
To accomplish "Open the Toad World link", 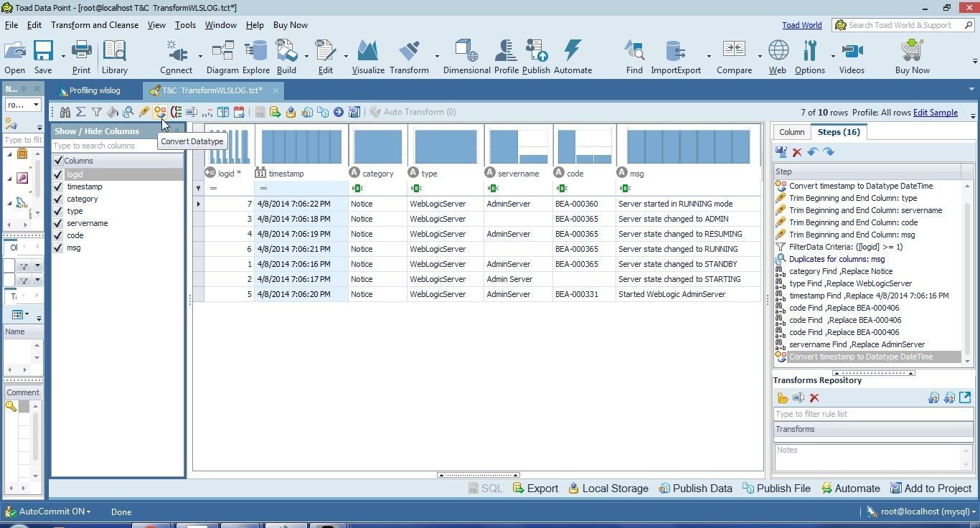I will pos(802,25).
